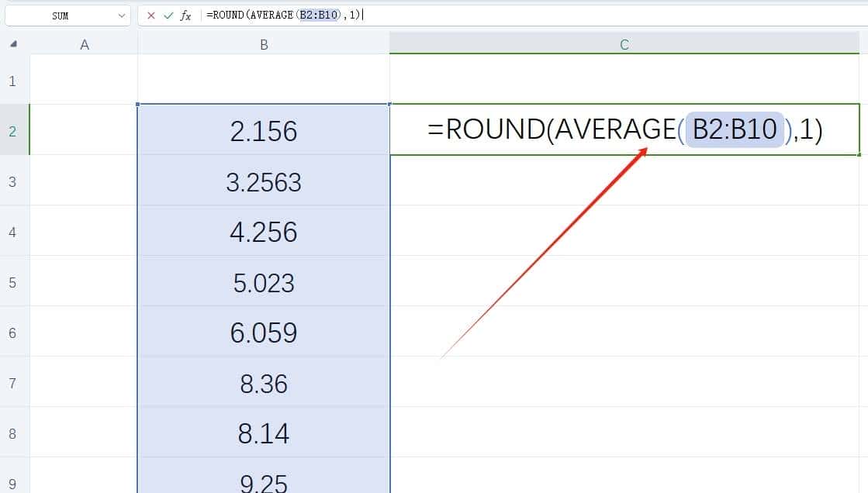Click empty cell A1
The height and width of the screenshot is (493, 868).
pos(85,81)
